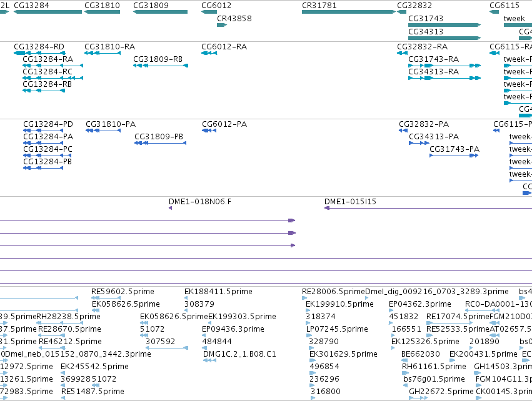
Task: Open transcript label CG13284-RB
Action: (x=47, y=84)
